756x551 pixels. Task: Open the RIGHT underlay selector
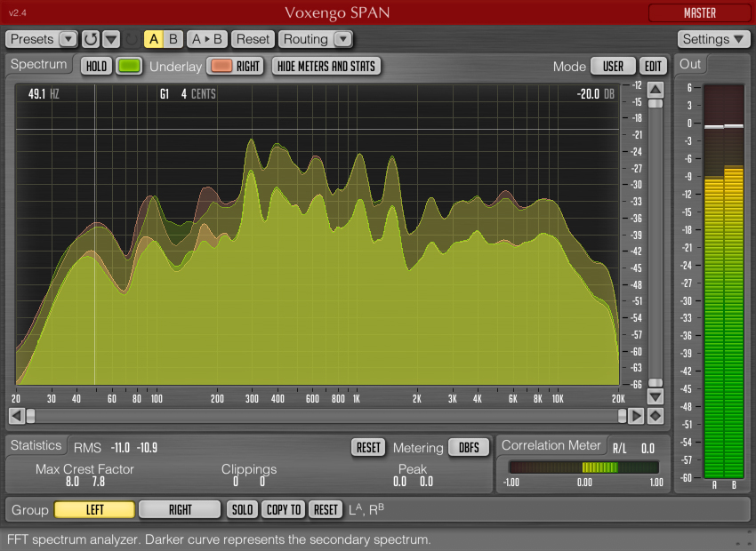click(248, 66)
